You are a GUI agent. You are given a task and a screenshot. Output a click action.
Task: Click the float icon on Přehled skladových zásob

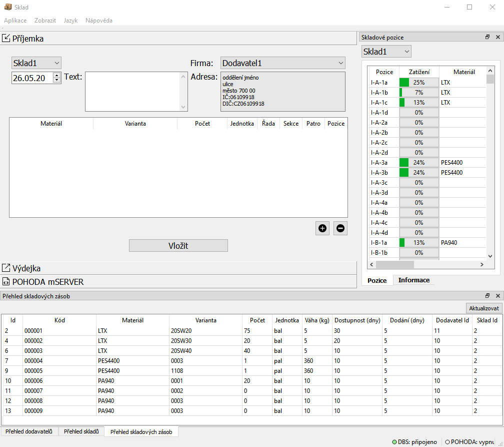click(x=487, y=295)
